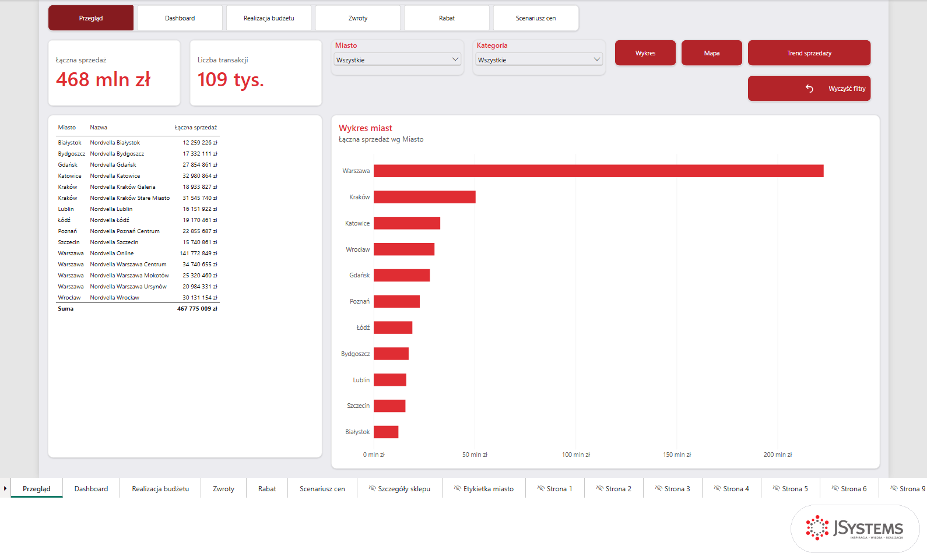Screen dimensions: 927x560
Task: Switch to Dashboard top navigation button
Action: [180, 18]
